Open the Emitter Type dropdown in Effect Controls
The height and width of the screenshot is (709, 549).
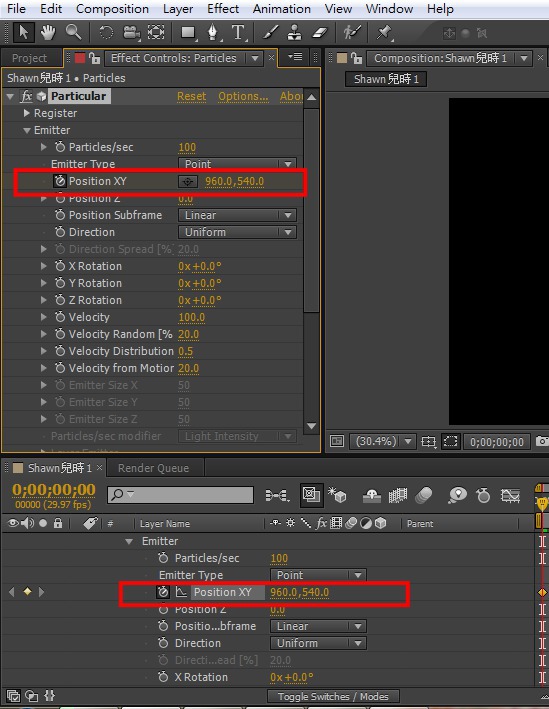pyautogui.click(x=237, y=164)
